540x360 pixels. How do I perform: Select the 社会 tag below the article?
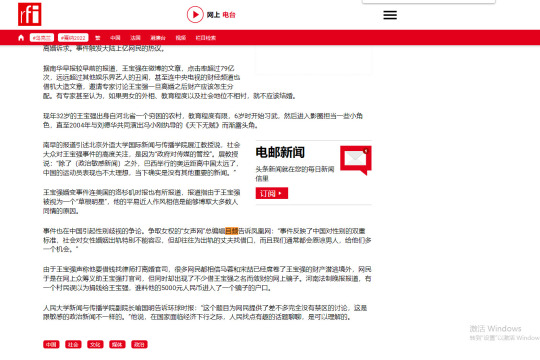pyautogui.click(x=73, y=344)
